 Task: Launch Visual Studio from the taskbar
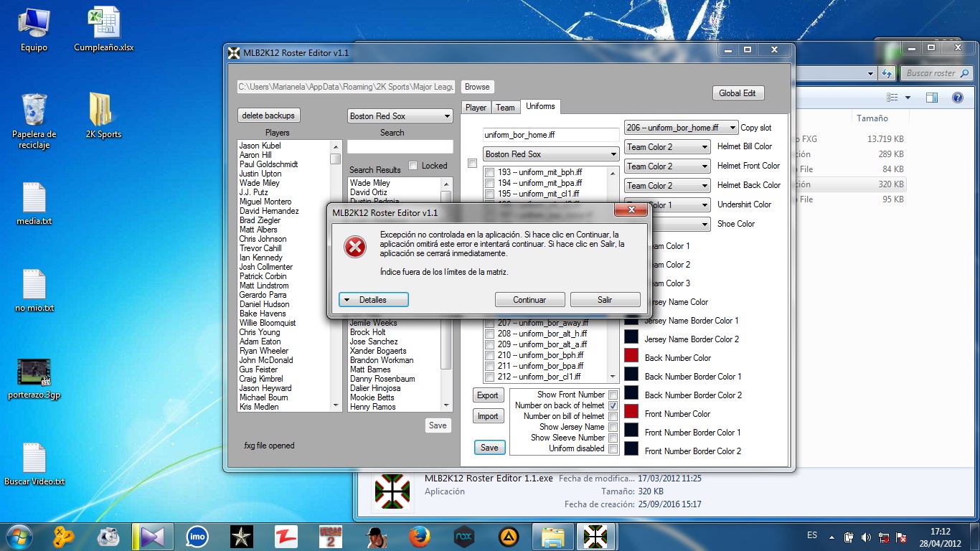coord(153,536)
